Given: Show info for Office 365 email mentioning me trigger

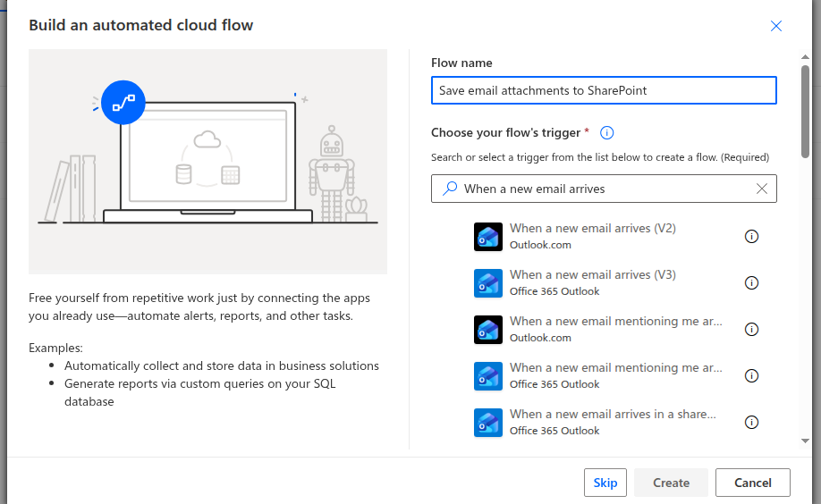Looking at the screenshot, I should coord(751,376).
